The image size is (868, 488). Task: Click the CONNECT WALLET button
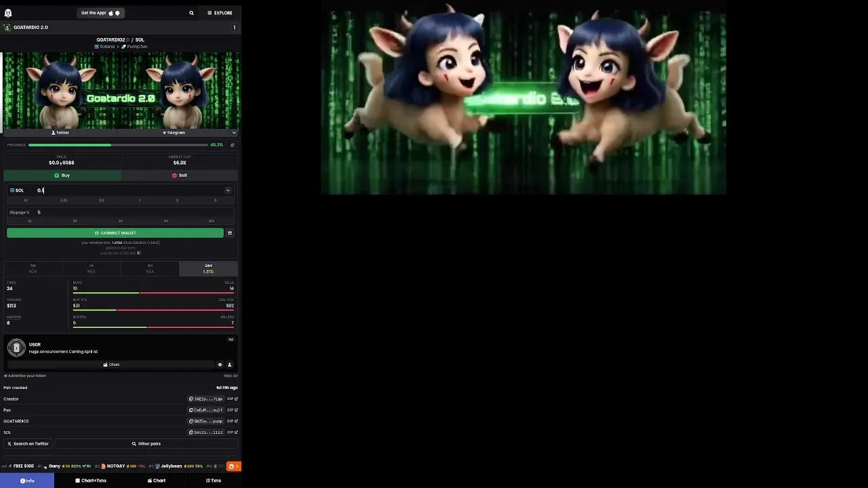click(115, 233)
